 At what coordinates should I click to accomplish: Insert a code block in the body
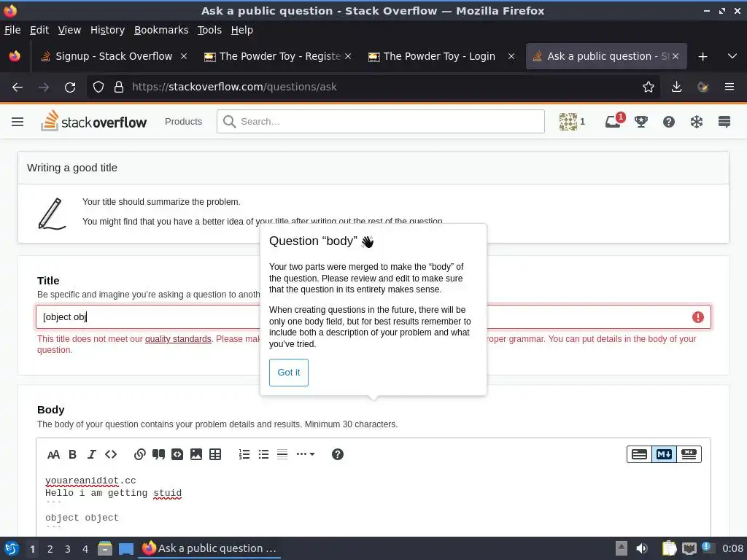177,454
